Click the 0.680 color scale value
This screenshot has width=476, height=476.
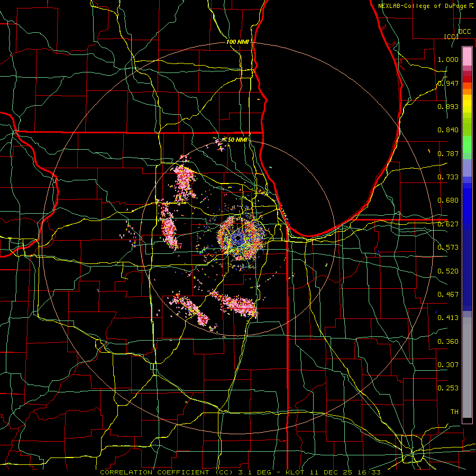click(x=448, y=200)
